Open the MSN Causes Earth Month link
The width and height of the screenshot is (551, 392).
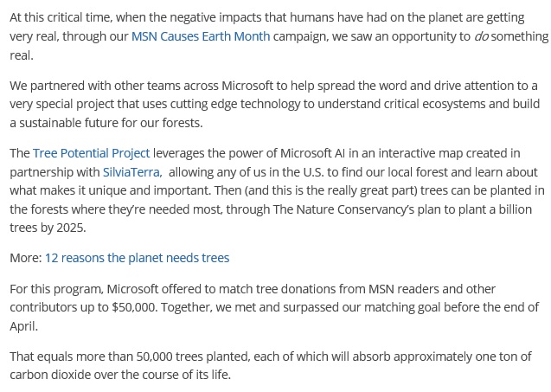point(201,36)
